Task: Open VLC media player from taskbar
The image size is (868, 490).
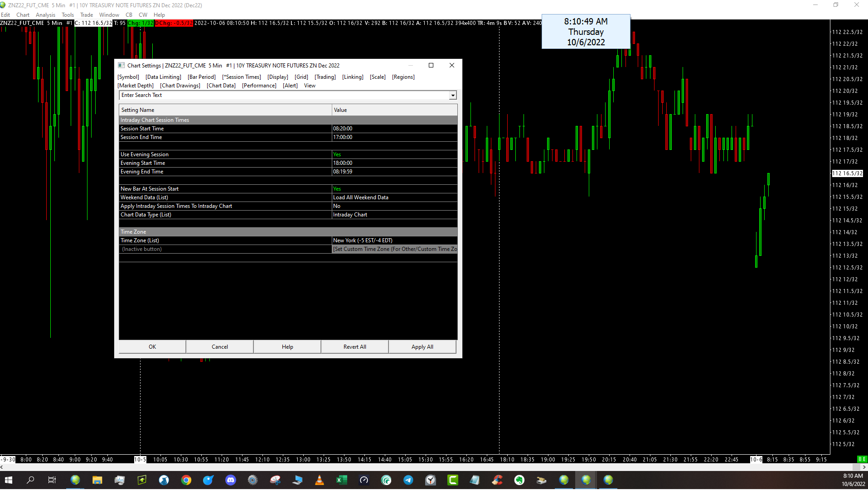Action: coord(320,480)
